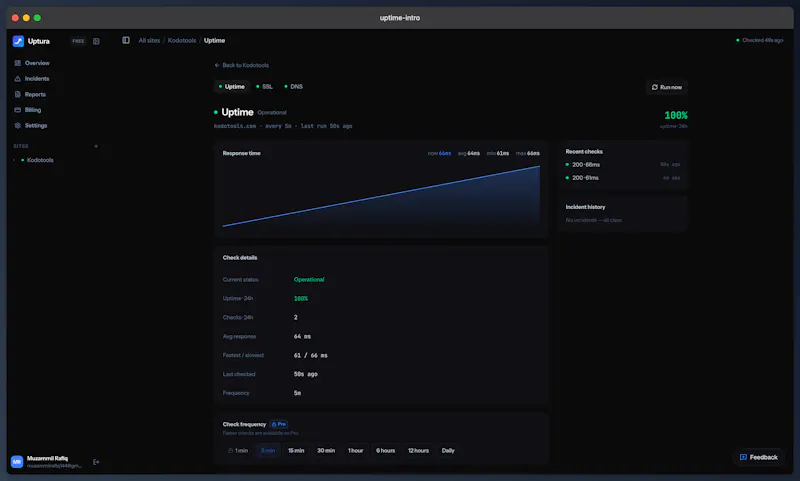Click the Pro lock badge
Image resolution: width=800 pixels, height=481 pixels.
click(279, 424)
